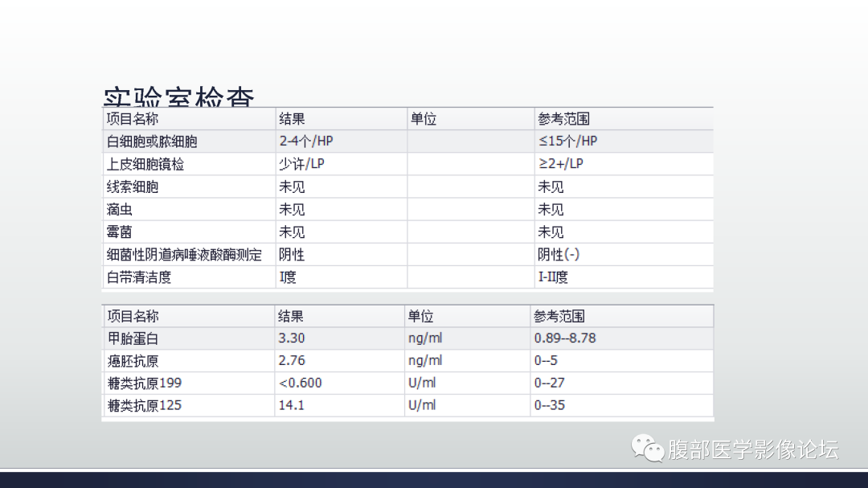Click the reference range "0.89--8.78"
868x488 pixels.
click(x=565, y=338)
